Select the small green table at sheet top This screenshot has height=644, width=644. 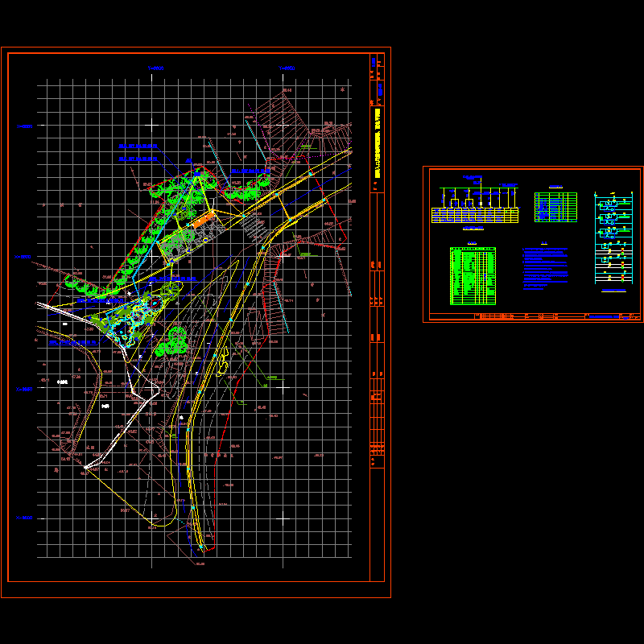click(556, 207)
